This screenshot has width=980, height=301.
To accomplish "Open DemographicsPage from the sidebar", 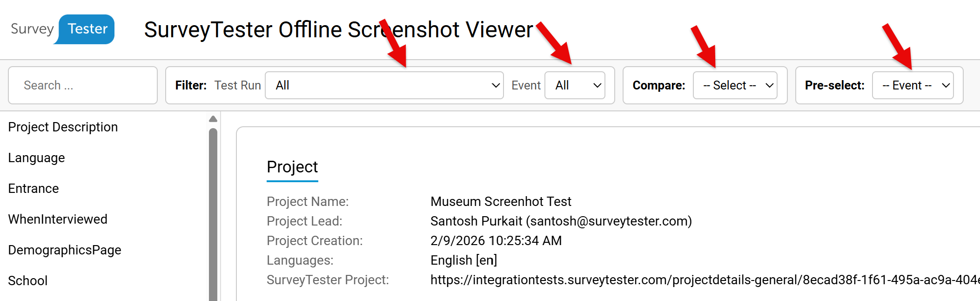I will (x=65, y=250).
